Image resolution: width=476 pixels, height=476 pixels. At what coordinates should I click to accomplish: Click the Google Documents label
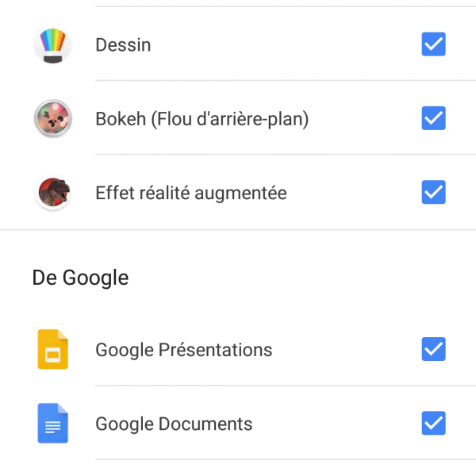(x=174, y=424)
